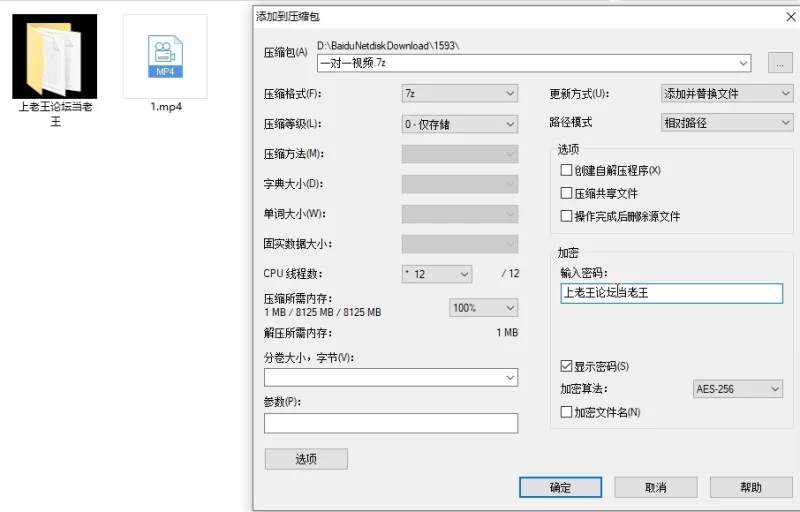Click the 解压所需内存 1 MB value
The width and height of the screenshot is (800, 512).
[x=507, y=332]
